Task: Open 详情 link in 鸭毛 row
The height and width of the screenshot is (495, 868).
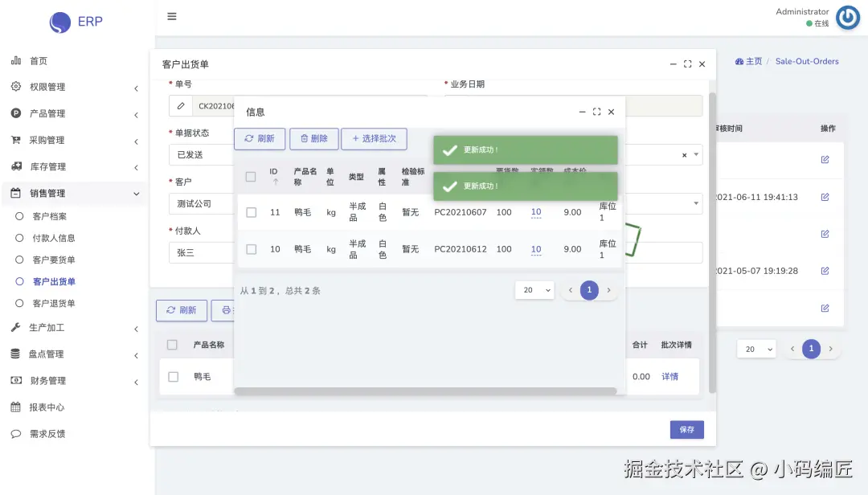Action: tap(669, 377)
